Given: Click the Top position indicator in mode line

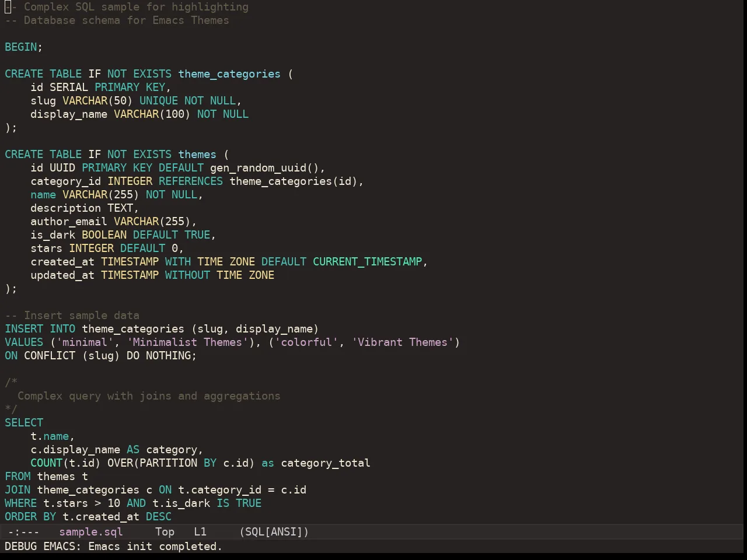Looking at the screenshot, I should click(165, 531).
